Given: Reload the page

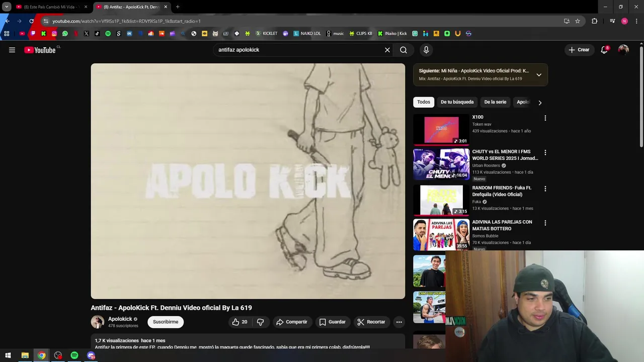Looking at the screenshot, I should 31,21.
